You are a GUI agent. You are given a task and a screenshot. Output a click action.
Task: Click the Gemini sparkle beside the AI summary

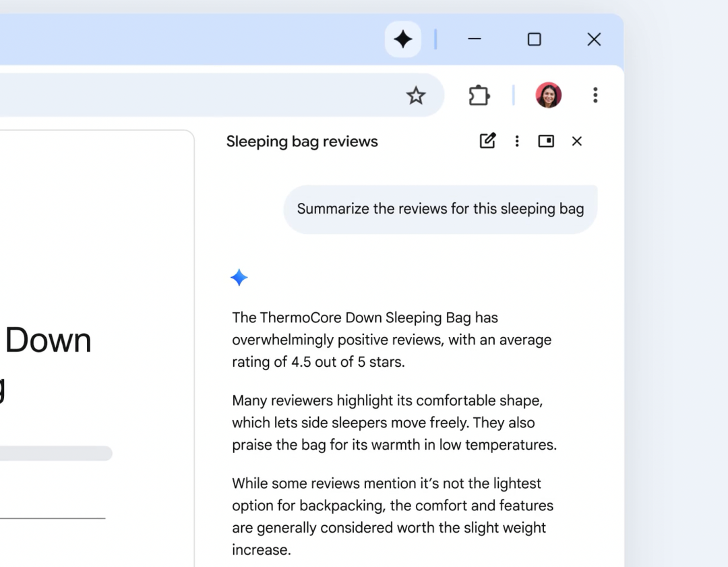pyautogui.click(x=239, y=277)
